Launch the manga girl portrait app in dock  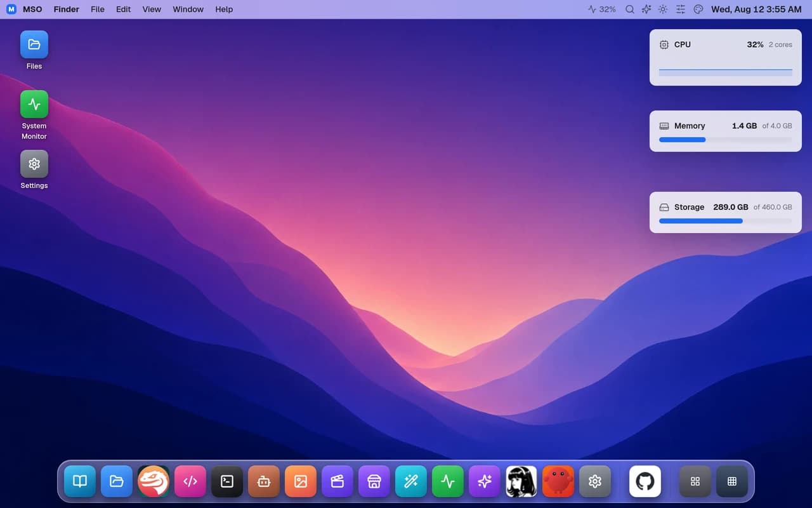point(521,481)
